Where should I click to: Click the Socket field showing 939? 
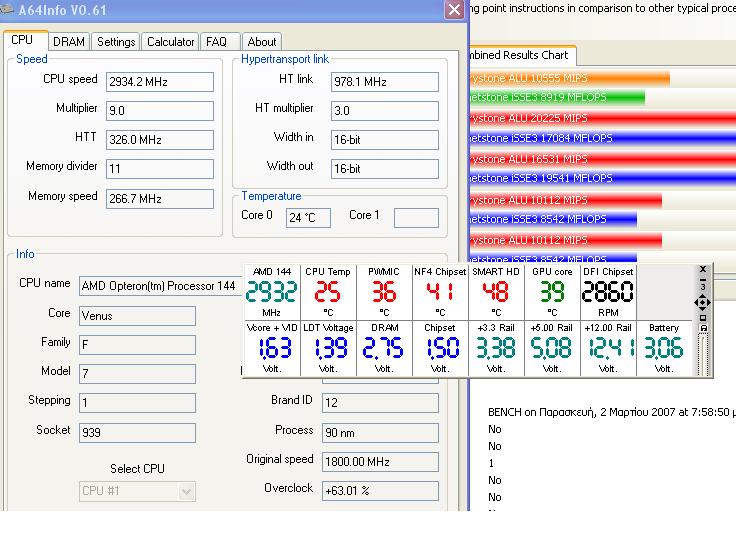(x=138, y=432)
